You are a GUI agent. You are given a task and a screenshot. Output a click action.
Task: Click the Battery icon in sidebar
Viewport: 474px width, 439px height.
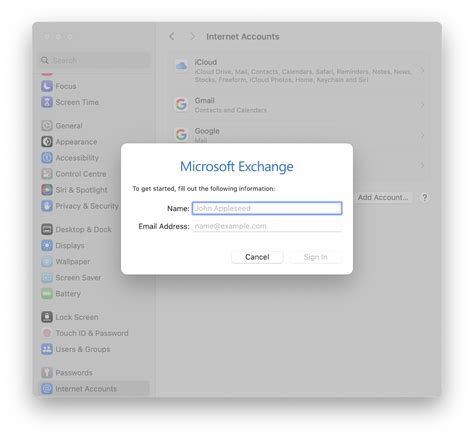[47, 294]
